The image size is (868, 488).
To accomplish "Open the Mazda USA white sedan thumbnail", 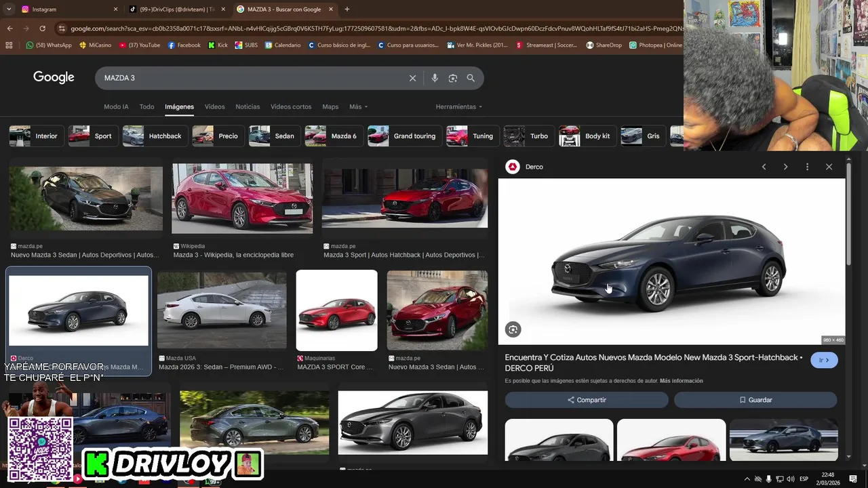I will click(222, 310).
